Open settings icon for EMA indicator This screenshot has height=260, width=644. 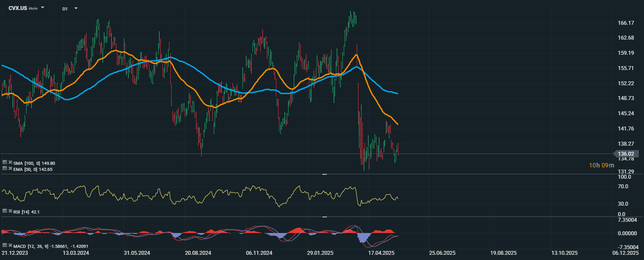tap(5, 168)
